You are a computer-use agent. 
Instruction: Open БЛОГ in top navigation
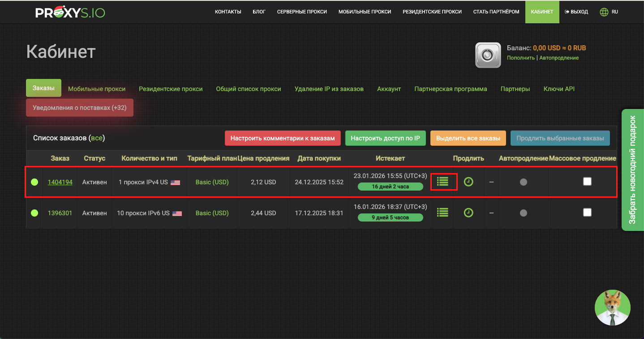(259, 12)
